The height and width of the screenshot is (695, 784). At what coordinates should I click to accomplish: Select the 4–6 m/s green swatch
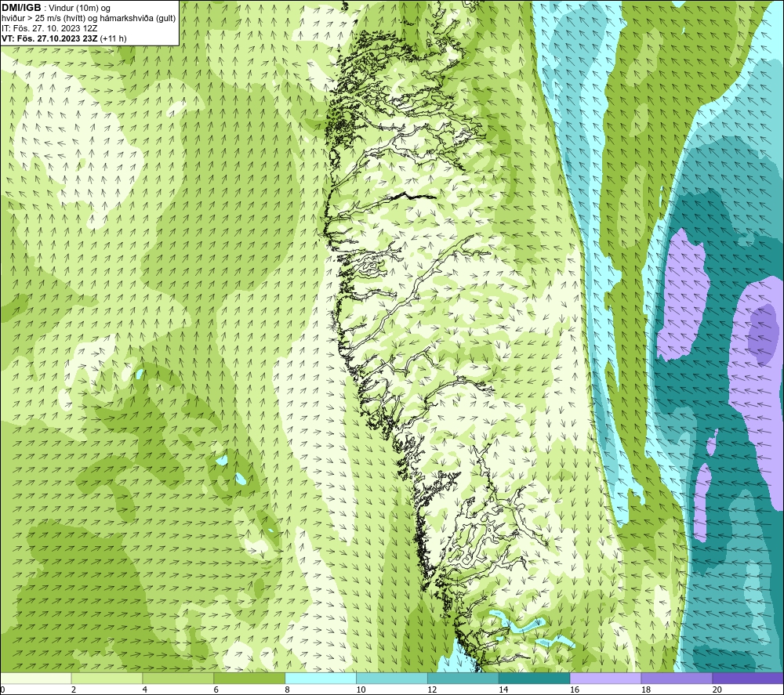(178, 678)
